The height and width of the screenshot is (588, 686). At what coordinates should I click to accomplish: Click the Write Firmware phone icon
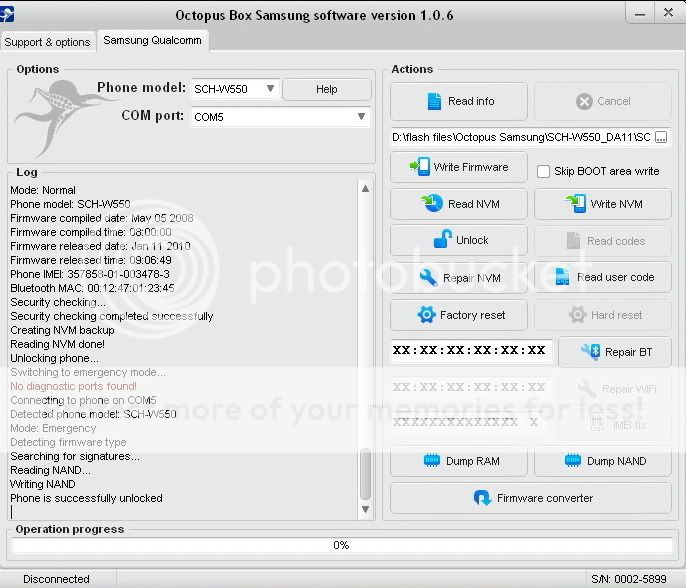click(x=420, y=167)
